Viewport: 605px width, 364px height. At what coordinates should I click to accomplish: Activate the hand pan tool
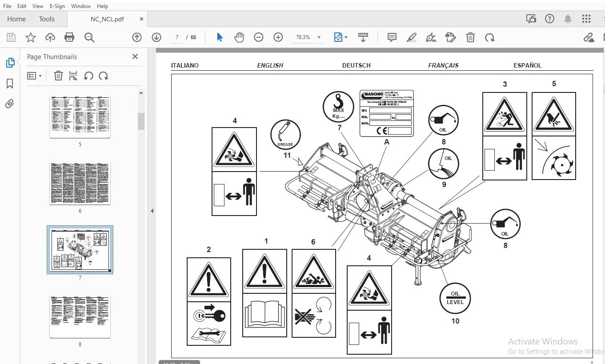coord(239,37)
